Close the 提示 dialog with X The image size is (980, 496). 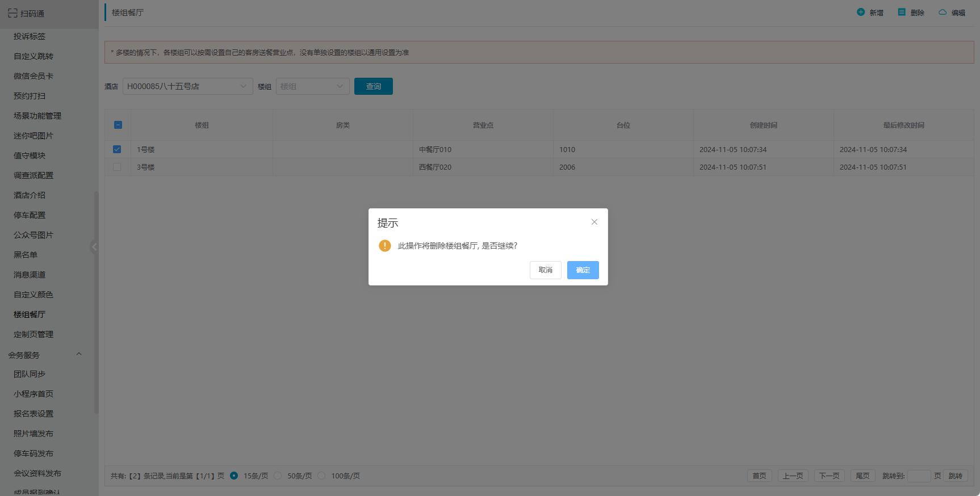(594, 222)
